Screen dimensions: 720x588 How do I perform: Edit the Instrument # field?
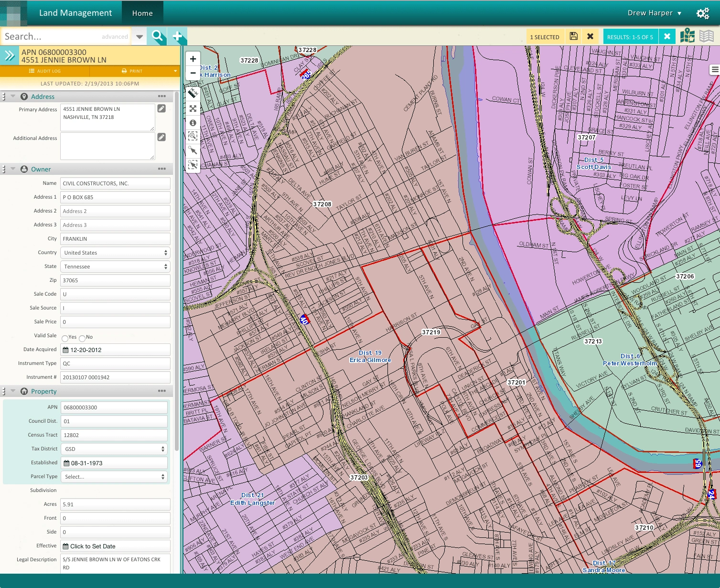pos(115,377)
